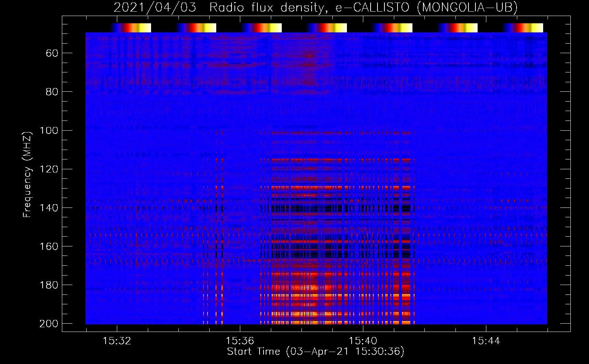Click the "Frequency (MHZ)" y-axis label
The width and height of the screenshot is (589, 364).
point(27,174)
